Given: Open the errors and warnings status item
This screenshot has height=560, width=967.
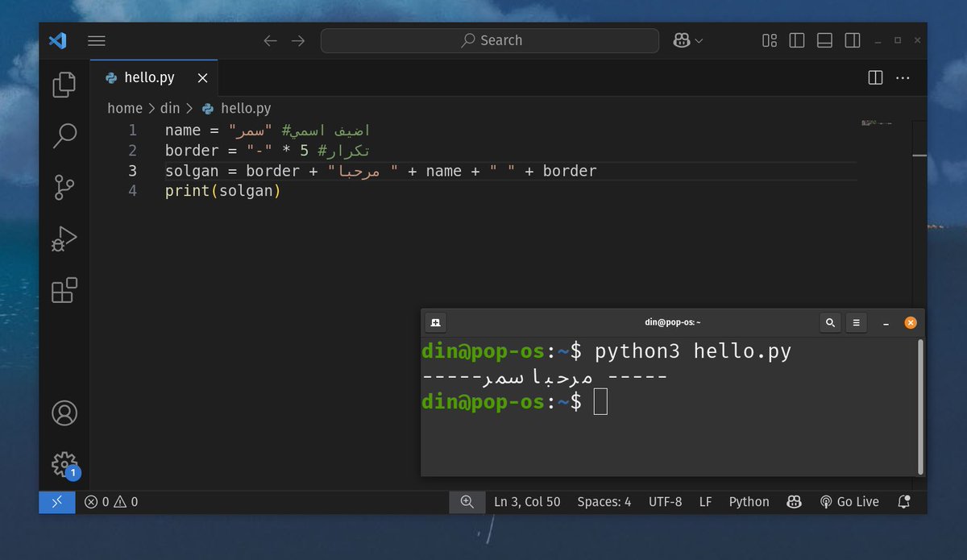Looking at the screenshot, I should [111, 501].
